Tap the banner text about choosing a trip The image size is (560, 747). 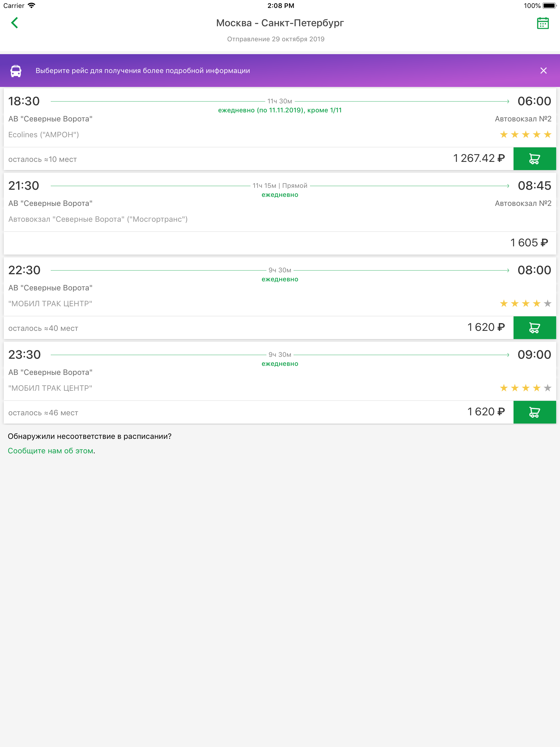click(142, 71)
